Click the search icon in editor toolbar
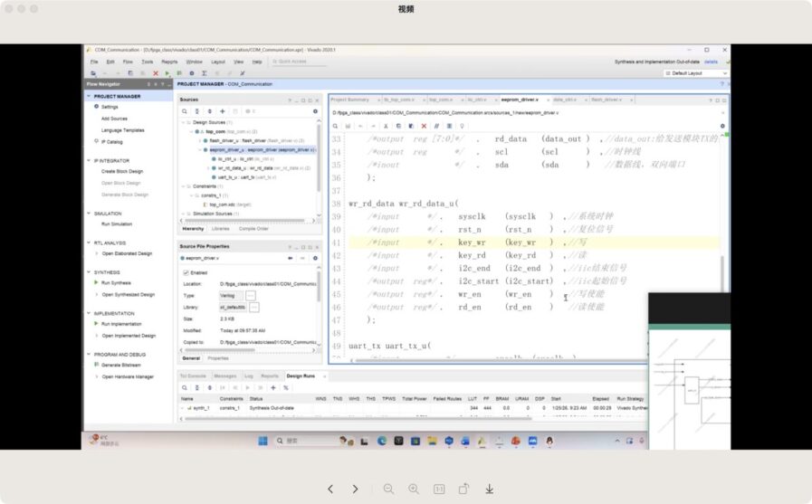Screen dimensions: 812x504 pyautogui.click(x=337, y=126)
